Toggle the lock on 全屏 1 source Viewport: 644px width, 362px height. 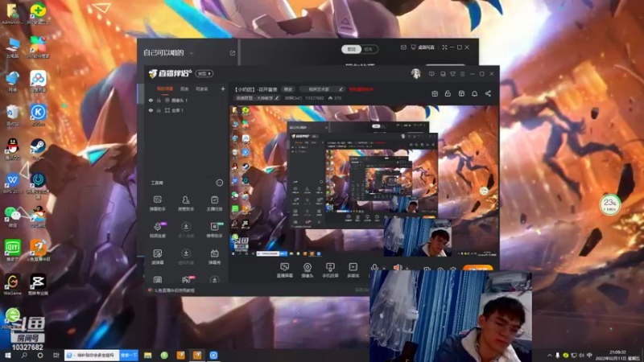(159, 110)
